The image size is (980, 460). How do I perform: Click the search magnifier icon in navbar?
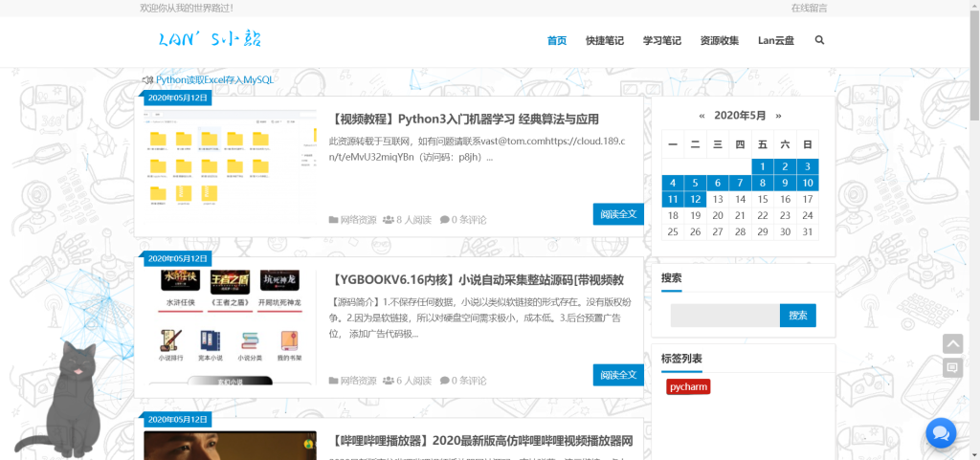[819, 41]
